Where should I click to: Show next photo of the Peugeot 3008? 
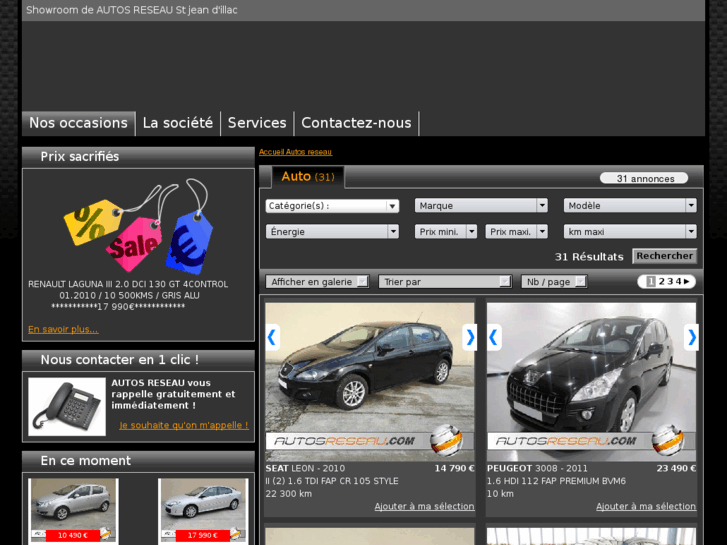(691, 337)
